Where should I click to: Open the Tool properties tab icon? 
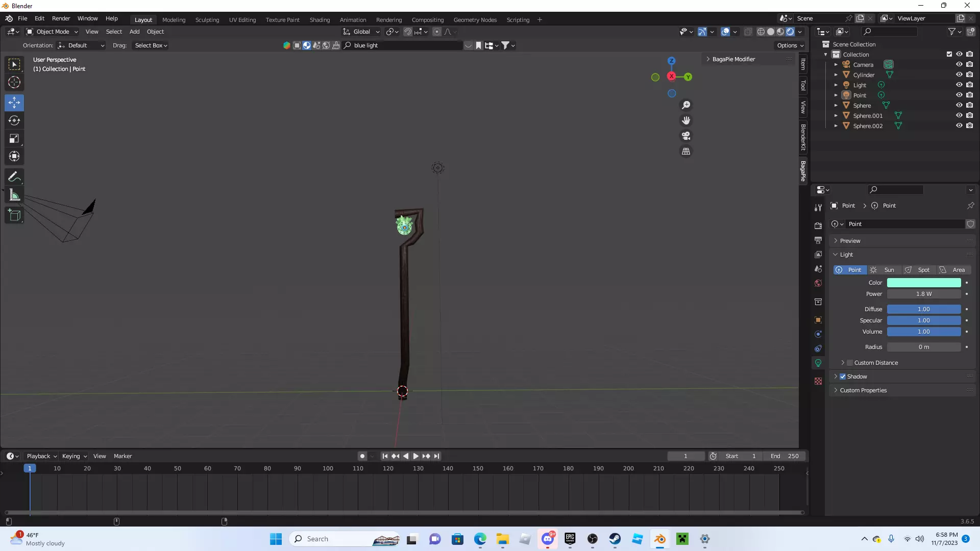818,207
